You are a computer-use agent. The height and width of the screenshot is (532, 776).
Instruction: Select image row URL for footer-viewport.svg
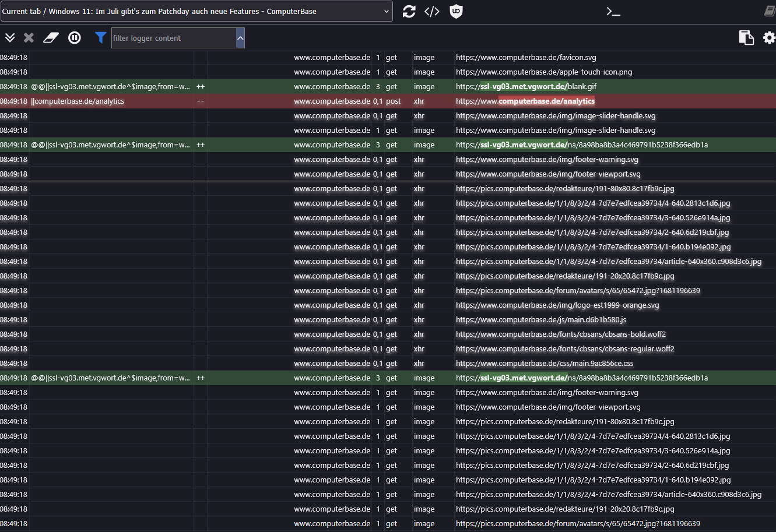(x=548, y=407)
